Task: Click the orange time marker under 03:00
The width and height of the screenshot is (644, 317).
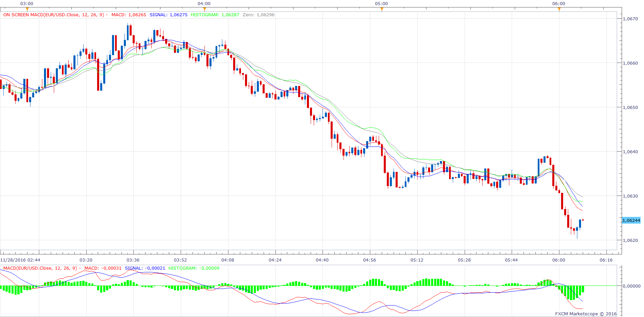Action: [x=27, y=9]
